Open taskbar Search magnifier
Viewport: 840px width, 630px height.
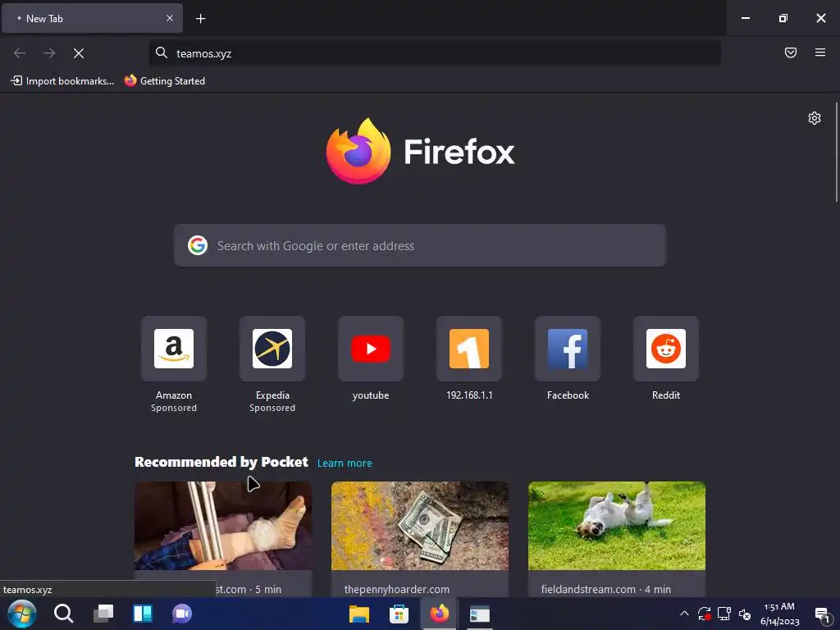click(64, 614)
